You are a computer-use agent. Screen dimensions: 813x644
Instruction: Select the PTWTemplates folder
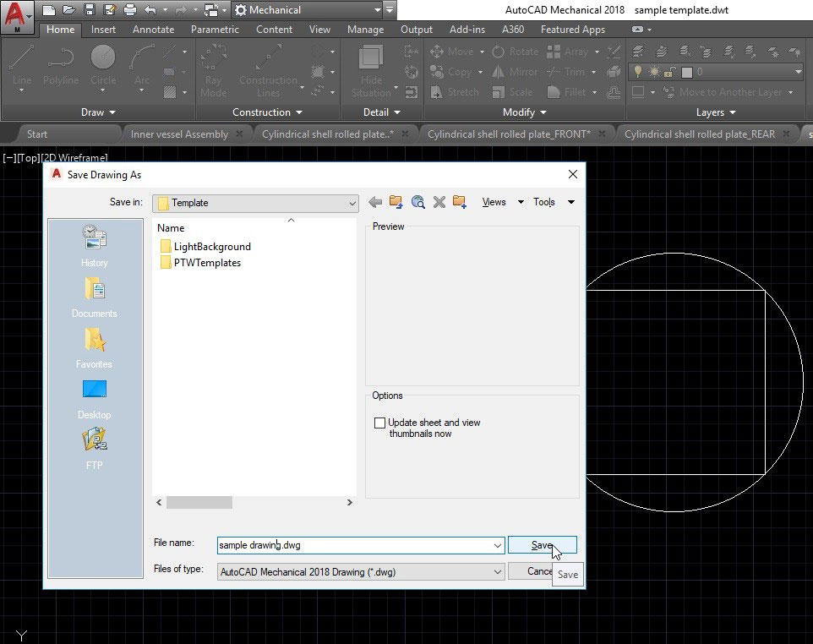[206, 263]
